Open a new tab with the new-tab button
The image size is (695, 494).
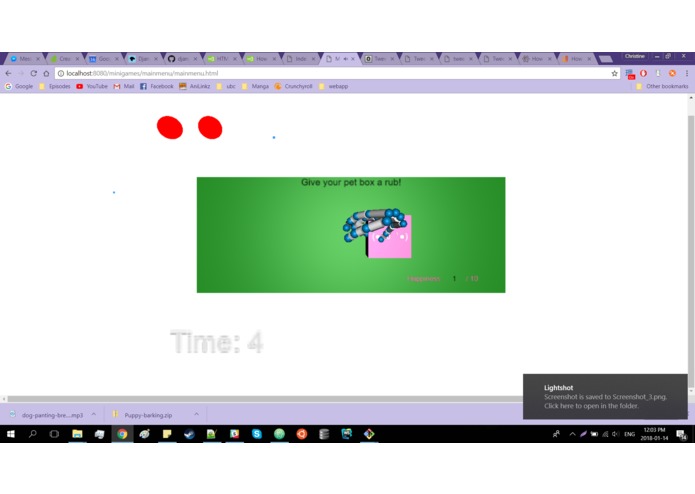(605, 58)
